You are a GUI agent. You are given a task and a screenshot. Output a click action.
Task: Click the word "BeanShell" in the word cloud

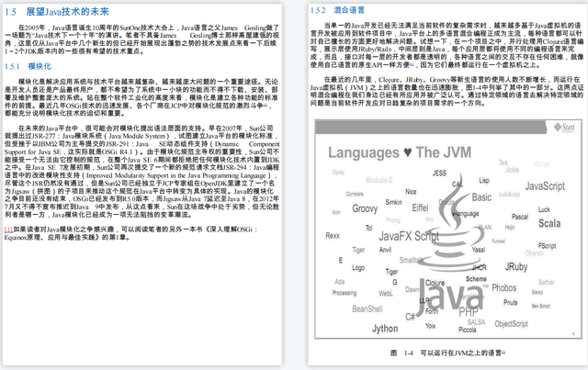367,308
